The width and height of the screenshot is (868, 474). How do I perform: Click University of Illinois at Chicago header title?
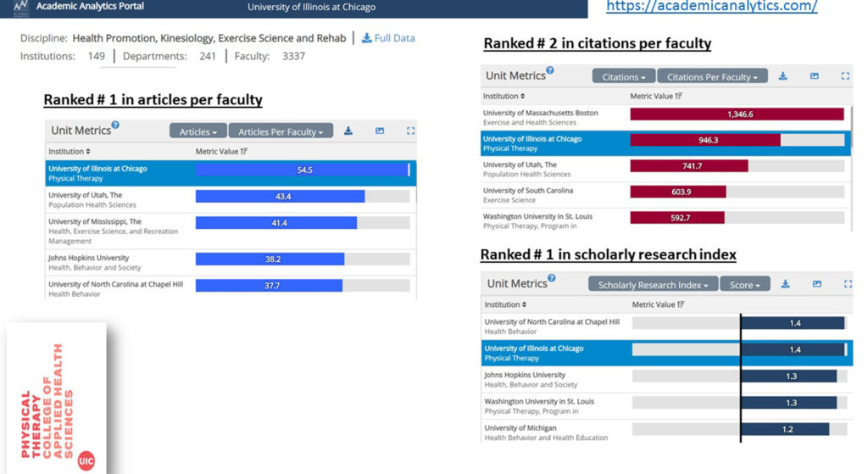click(312, 7)
